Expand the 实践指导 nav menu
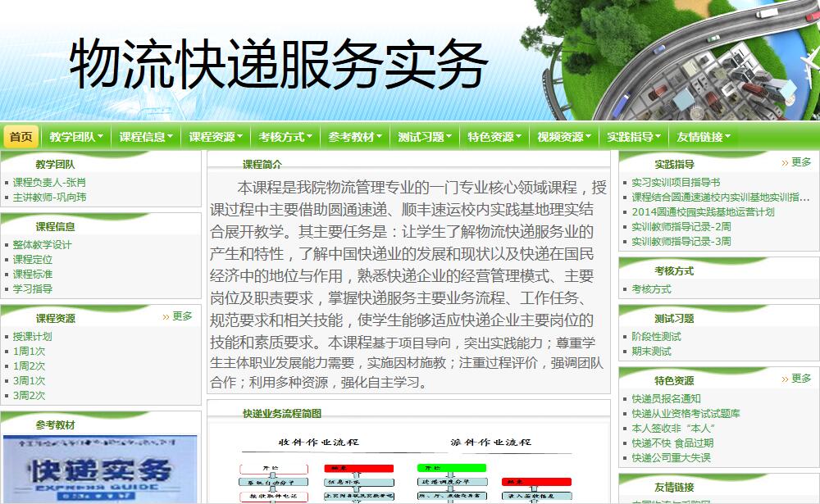This screenshot has height=504, width=820. point(633,137)
